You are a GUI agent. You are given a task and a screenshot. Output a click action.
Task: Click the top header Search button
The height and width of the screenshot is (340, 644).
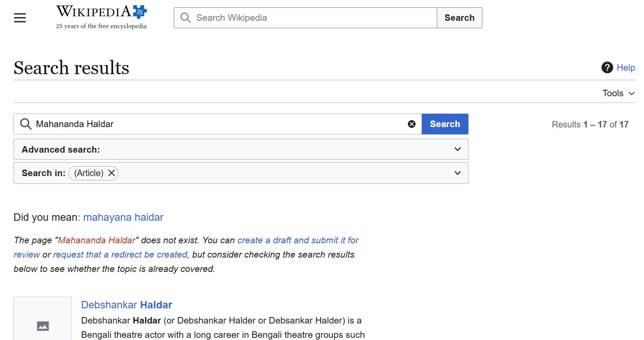pos(459,18)
